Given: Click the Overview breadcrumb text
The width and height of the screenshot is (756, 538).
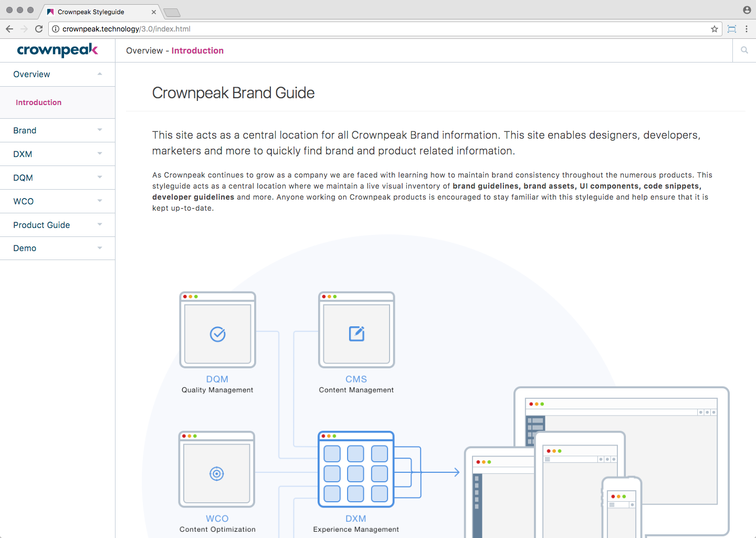Looking at the screenshot, I should [144, 50].
